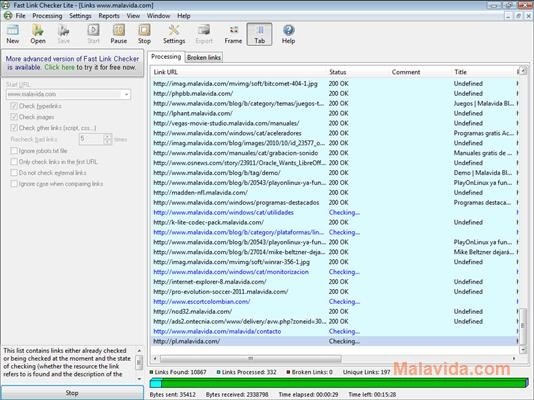This screenshot has width=534, height=400.
Task: Toggle Check hyperlinks checkbox
Action: click(14, 106)
